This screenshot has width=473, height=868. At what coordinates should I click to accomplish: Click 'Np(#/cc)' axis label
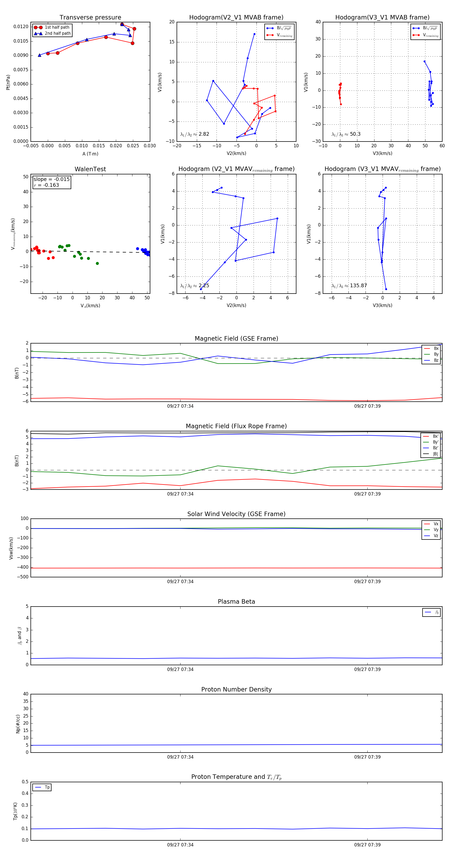click(x=18, y=723)
